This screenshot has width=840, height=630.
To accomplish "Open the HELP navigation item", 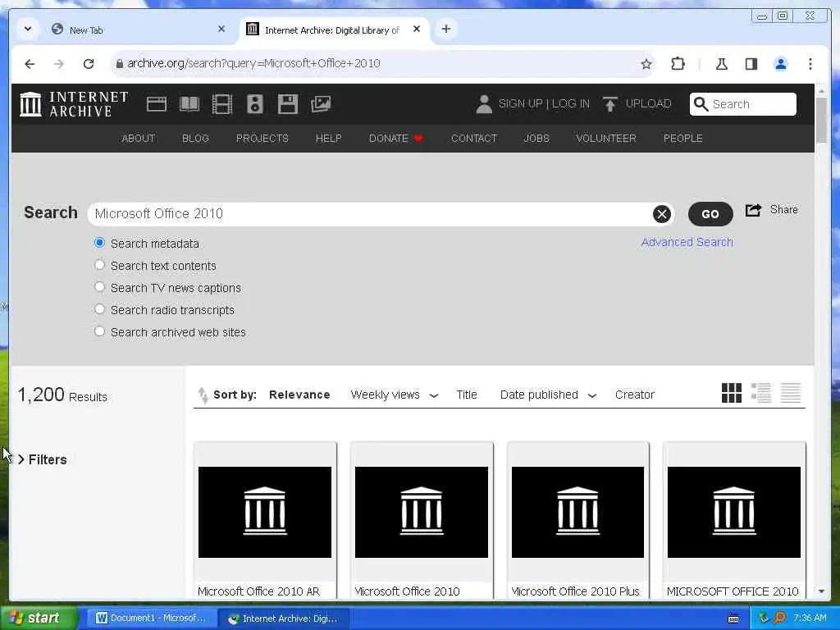I will [x=328, y=138].
